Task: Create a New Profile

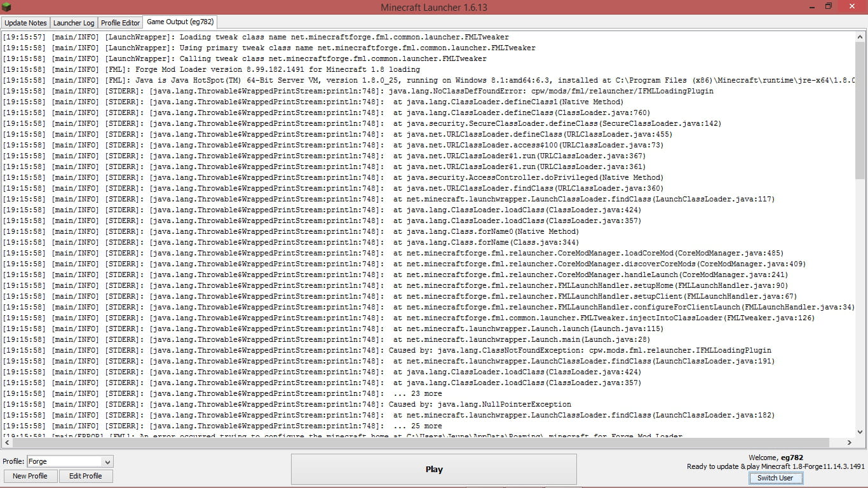Action: coord(30,476)
